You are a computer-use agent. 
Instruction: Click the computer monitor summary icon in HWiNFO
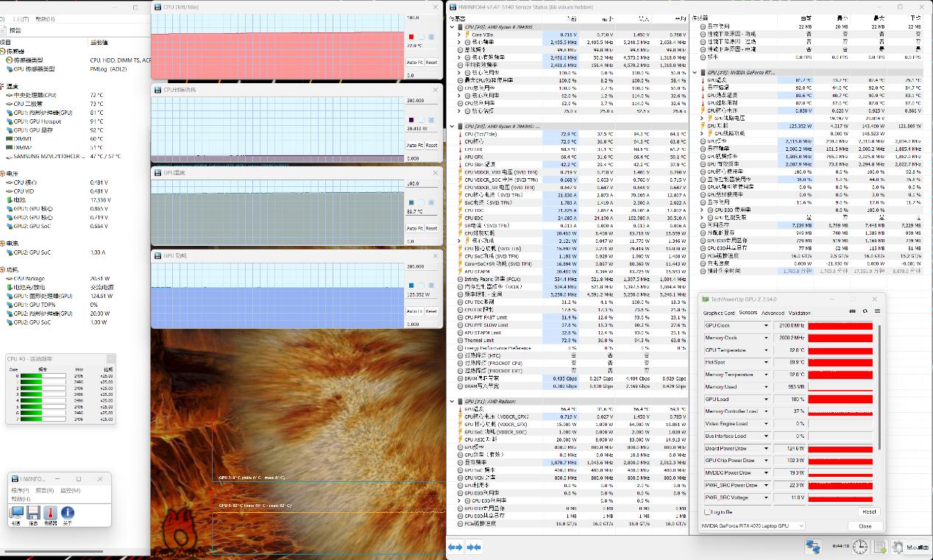[16, 513]
